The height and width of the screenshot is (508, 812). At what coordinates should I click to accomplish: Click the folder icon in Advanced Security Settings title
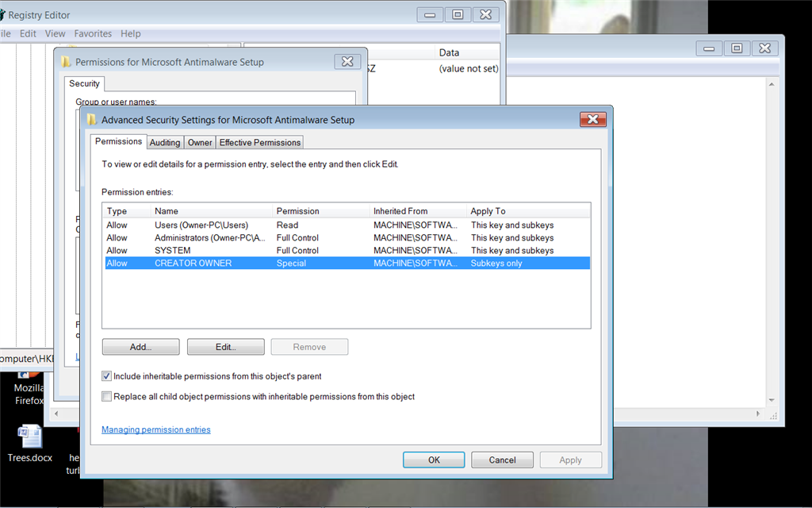click(92, 120)
